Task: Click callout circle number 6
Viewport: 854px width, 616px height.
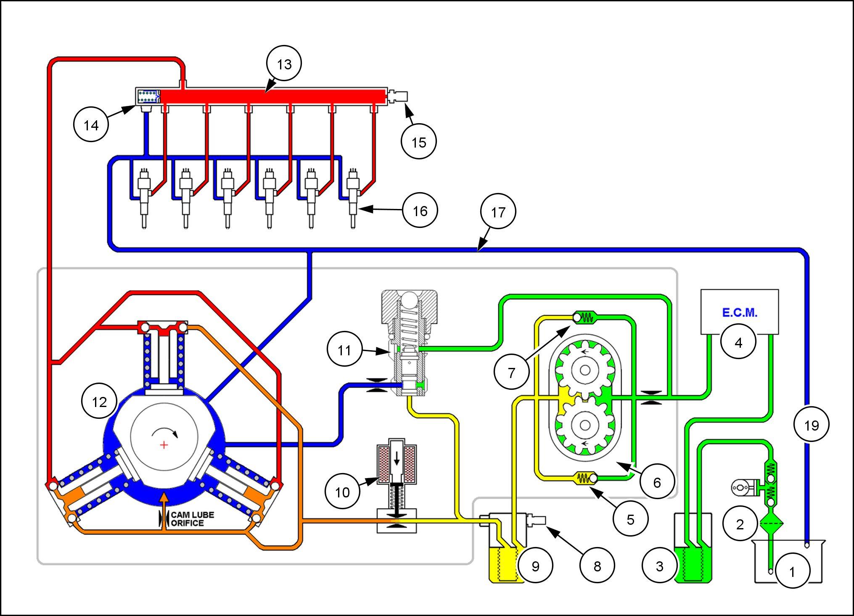Action: pos(657,482)
